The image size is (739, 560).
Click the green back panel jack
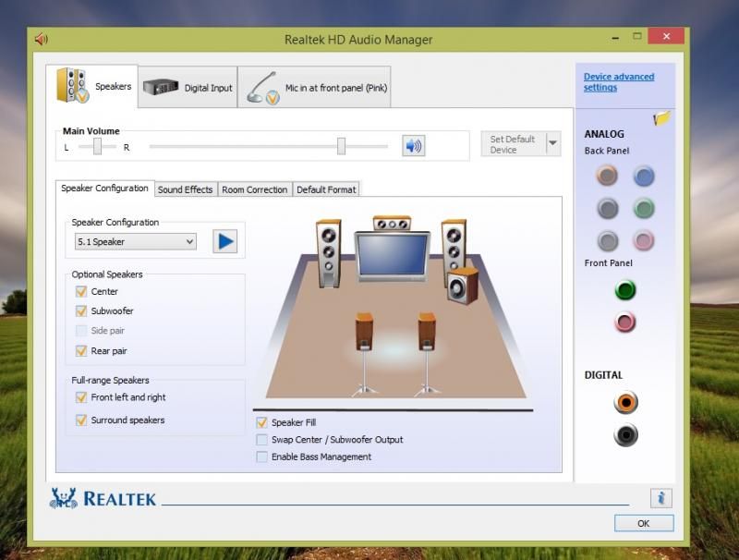tap(644, 208)
